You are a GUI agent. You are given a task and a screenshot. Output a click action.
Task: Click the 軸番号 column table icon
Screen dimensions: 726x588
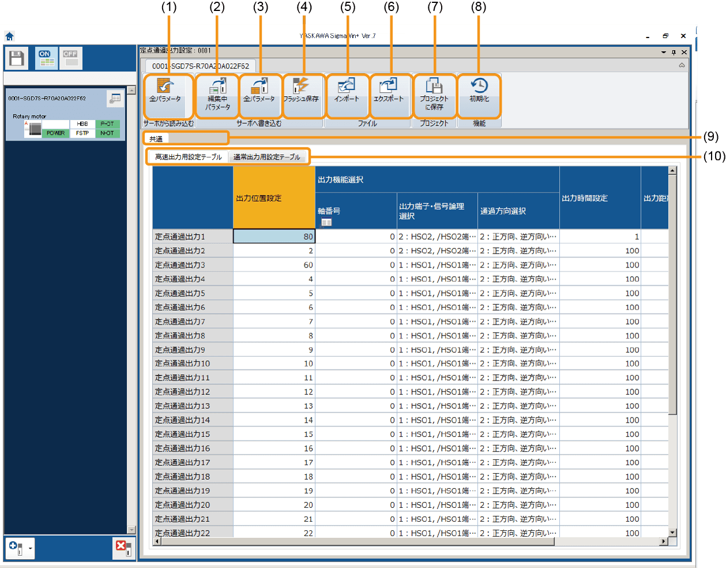(x=326, y=223)
